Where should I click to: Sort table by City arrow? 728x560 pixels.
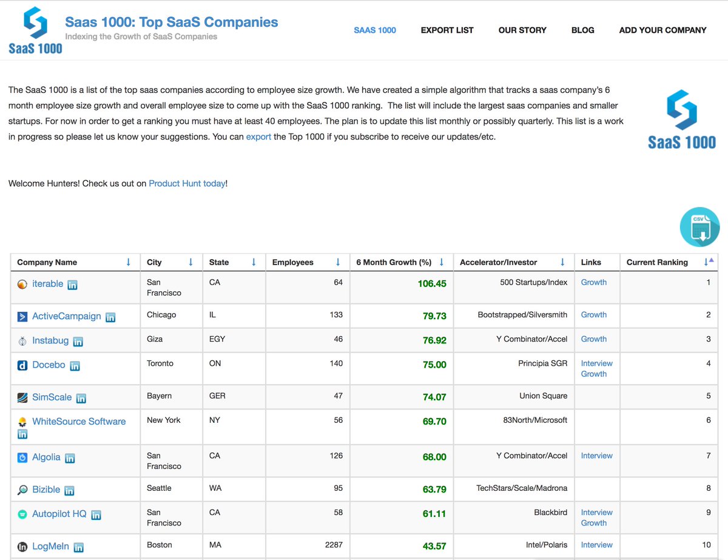tap(190, 262)
